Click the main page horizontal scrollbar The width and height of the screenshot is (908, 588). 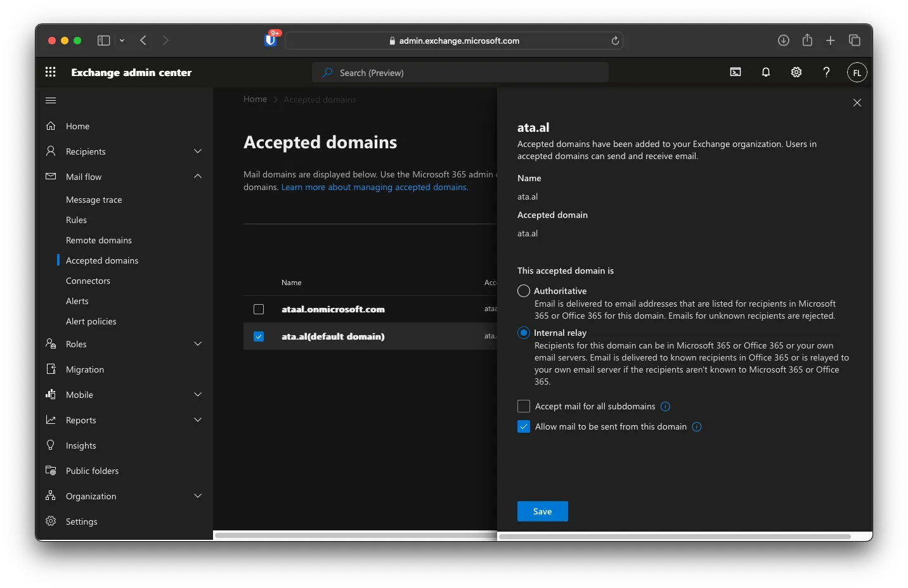coord(356,535)
